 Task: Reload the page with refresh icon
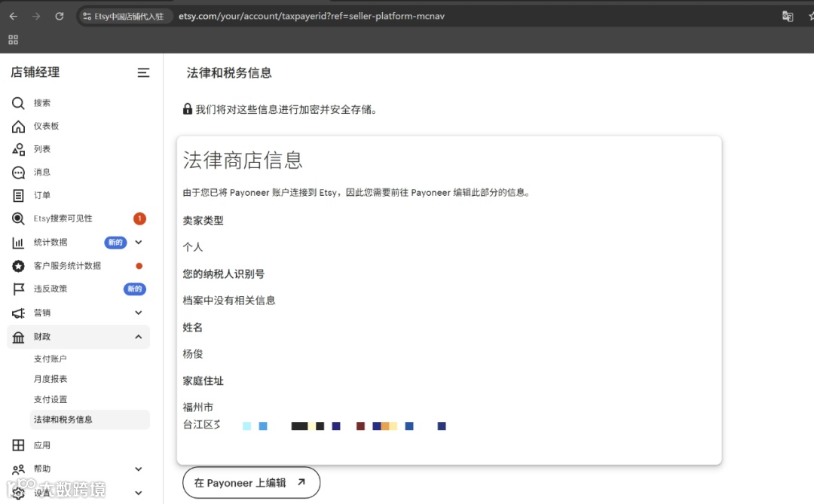(60, 16)
